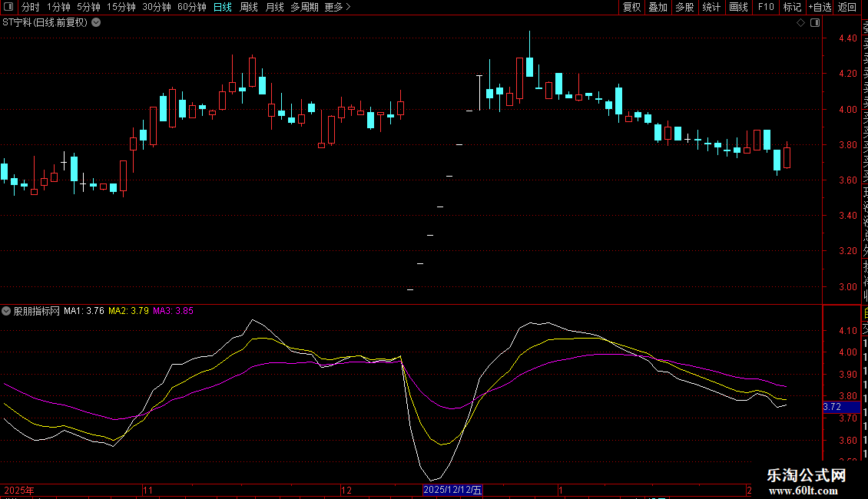The width and height of the screenshot is (868, 499).
Task: Switch chart to 60分钟 period
Action: tap(191, 7)
